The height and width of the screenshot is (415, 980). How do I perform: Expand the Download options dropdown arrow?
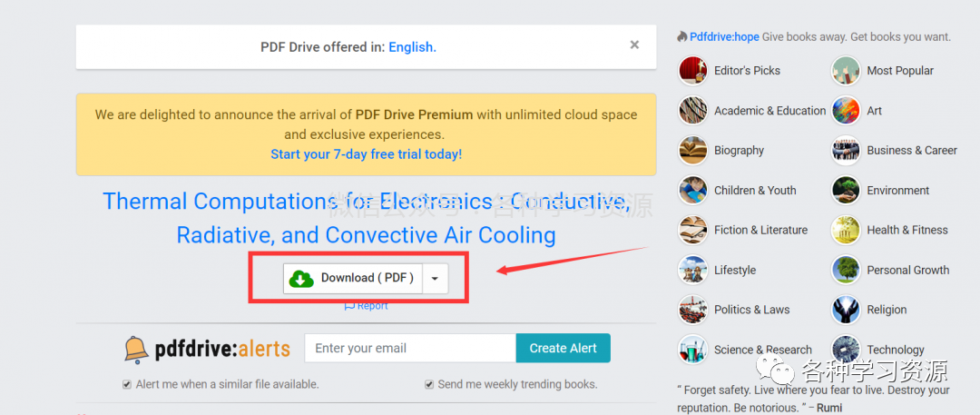pyautogui.click(x=436, y=279)
